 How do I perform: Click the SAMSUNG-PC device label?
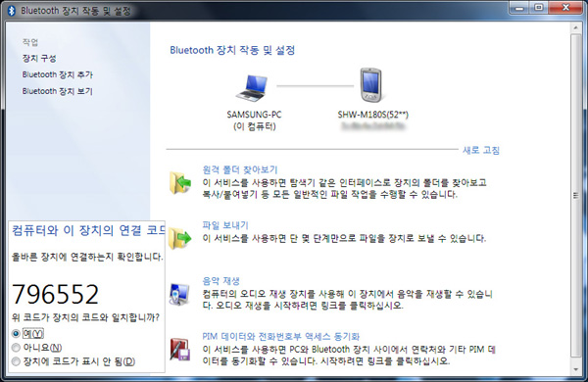pos(254,115)
